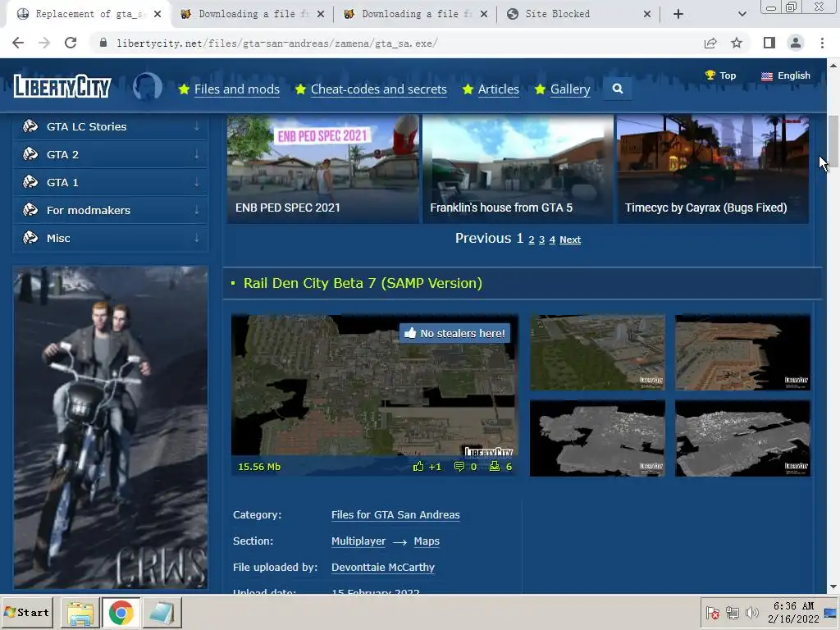Click the padlock site info icon
The height and width of the screenshot is (630, 840).
click(x=103, y=43)
